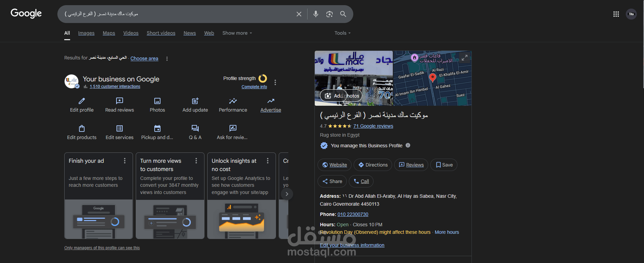The width and height of the screenshot is (644, 263).
Task: Save the business with Save button
Action: [444, 165]
